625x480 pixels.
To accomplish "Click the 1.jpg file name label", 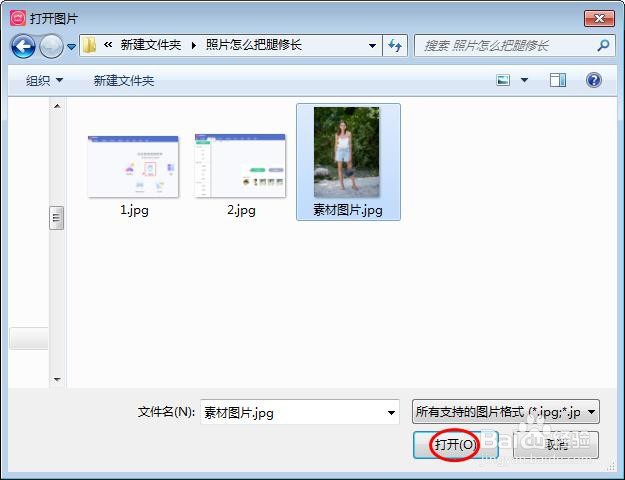I will click(134, 210).
